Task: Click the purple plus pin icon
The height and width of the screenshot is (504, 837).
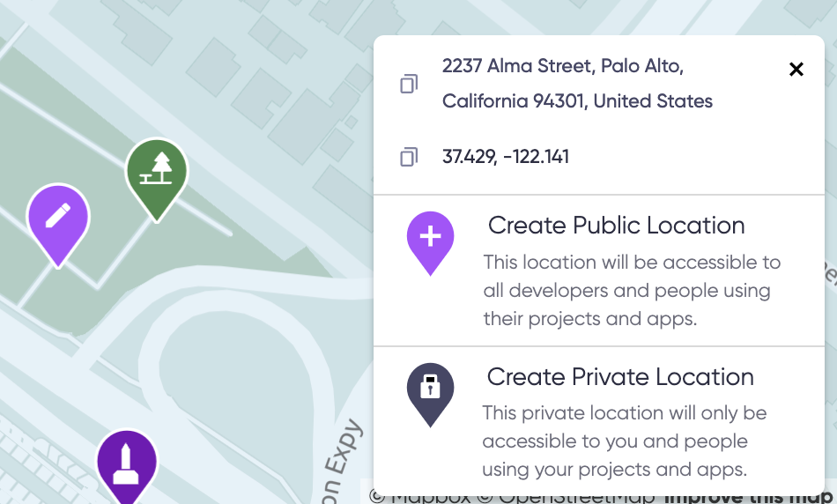Action: (x=430, y=243)
